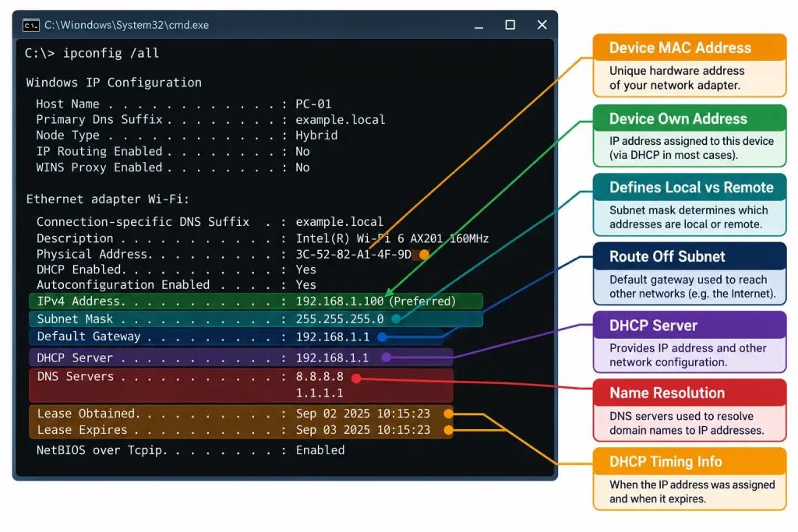Open the 'Device Own Address' callout card

click(x=690, y=136)
